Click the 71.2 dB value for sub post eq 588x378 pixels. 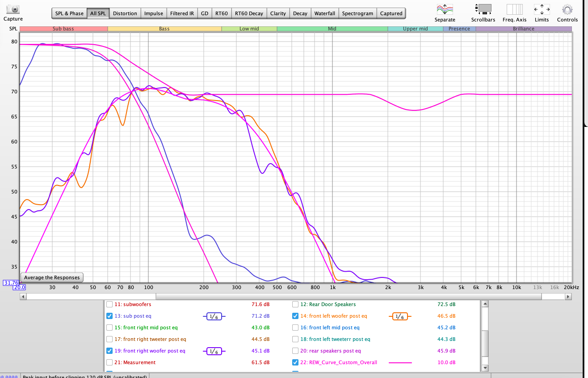tap(261, 316)
